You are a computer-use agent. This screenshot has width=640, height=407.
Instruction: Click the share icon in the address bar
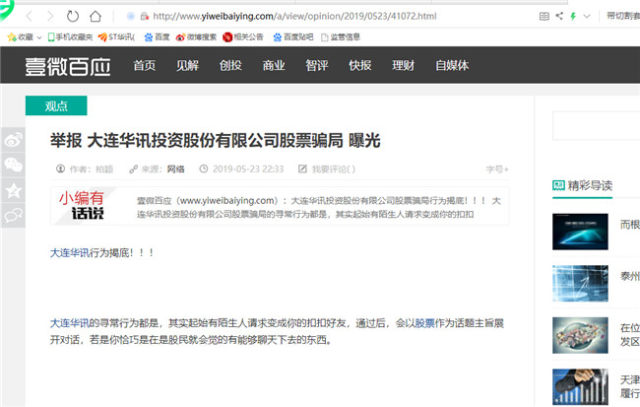(x=559, y=16)
